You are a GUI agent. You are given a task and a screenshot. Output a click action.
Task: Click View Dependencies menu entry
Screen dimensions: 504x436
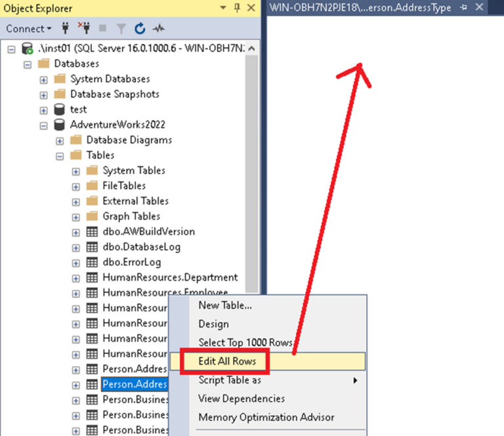pos(241,398)
